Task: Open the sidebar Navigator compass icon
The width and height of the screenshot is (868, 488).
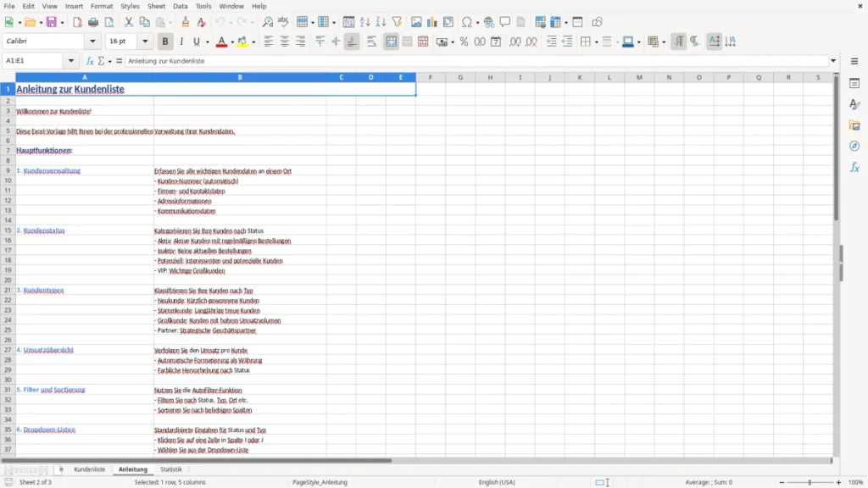Action: pos(854,146)
